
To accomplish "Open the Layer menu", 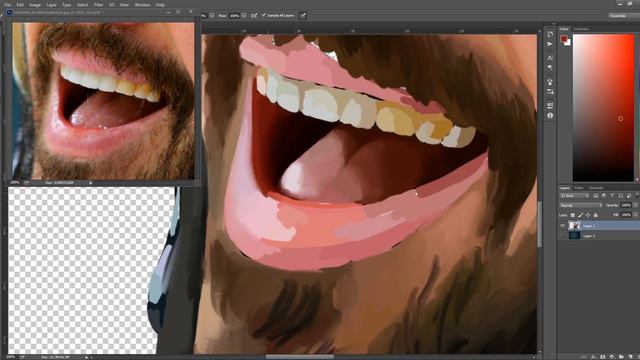I will pyautogui.click(x=51, y=5).
